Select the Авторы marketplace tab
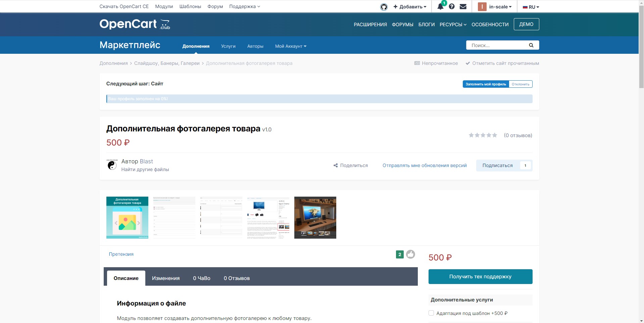This screenshot has width=644, height=323. pyautogui.click(x=255, y=46)
